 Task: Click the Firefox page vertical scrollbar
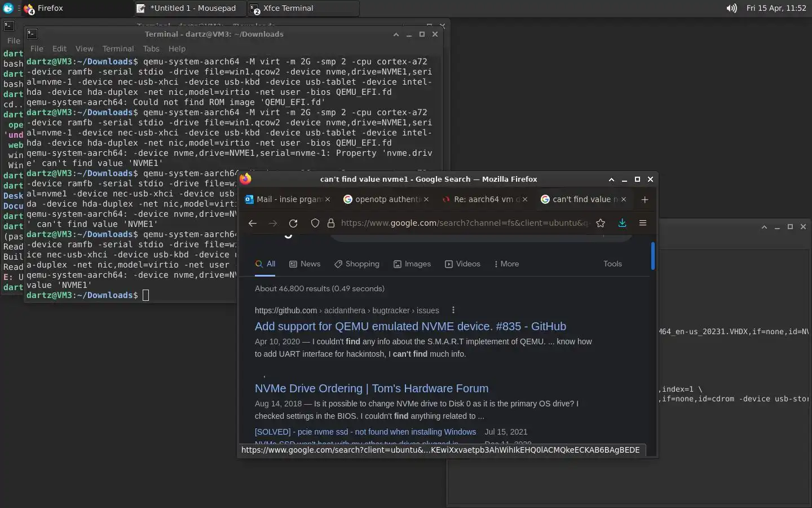coord(653,256)
